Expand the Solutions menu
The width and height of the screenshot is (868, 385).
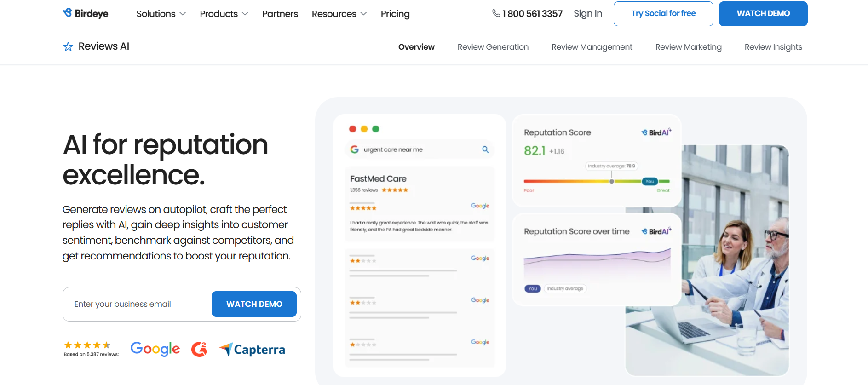click(161, 14)
